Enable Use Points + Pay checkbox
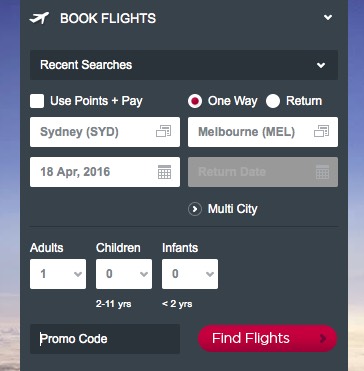Screen dimensions: 364x371 click(37, 101)
